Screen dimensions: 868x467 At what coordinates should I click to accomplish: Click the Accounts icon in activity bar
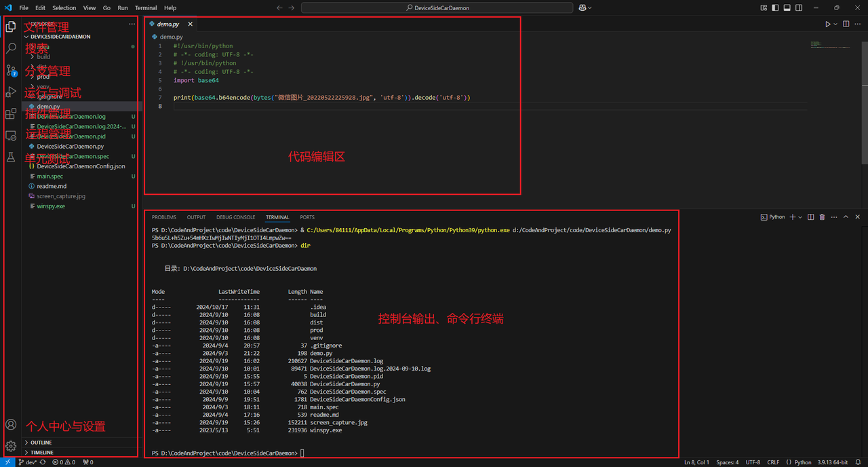pyautogui.click(x=11, y=425)
